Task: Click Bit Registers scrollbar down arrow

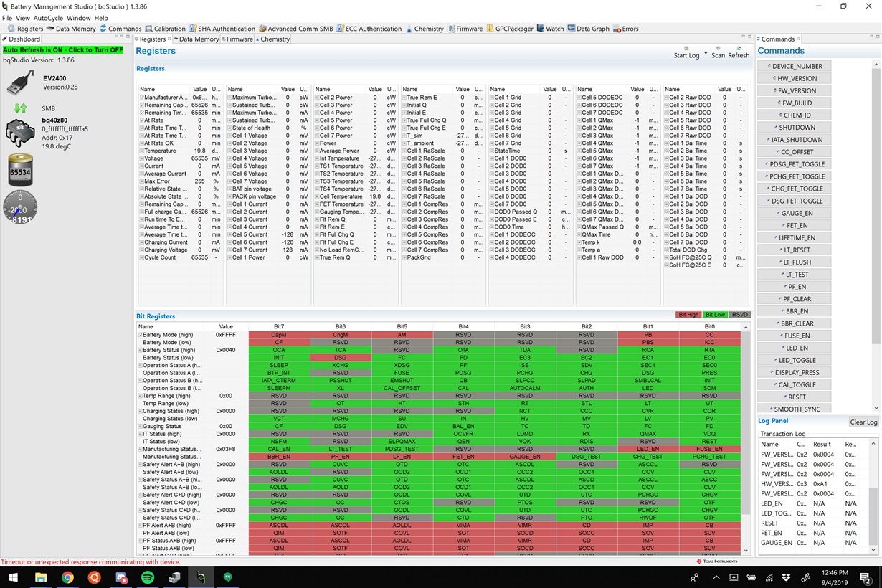Action: 746,551
